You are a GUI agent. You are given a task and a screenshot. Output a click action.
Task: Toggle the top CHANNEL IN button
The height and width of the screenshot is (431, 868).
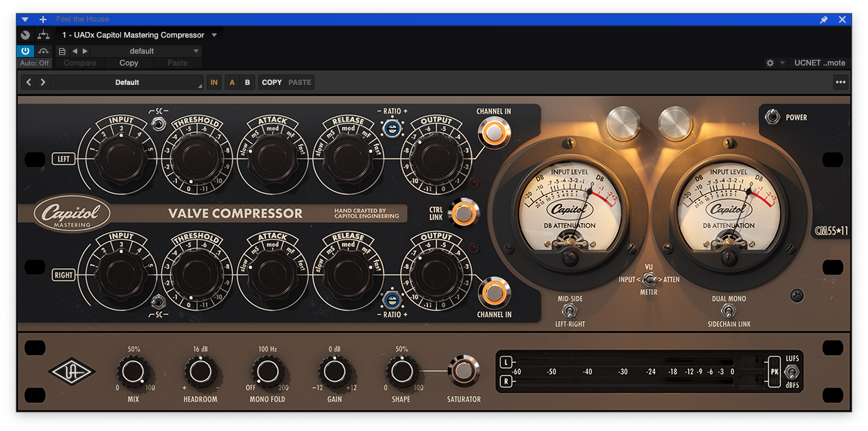pos(494,133)
